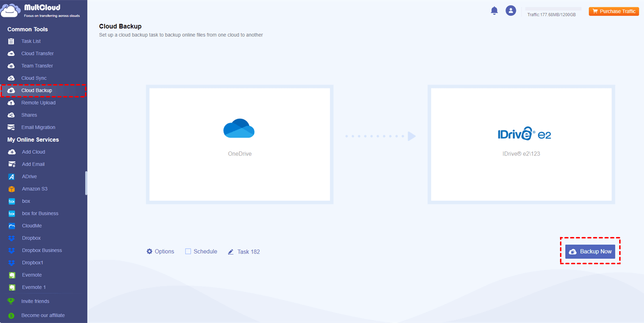The width and height of the screenshot is (644, 323).
Task: Click the Invite friends link
Action: (35, 301)
